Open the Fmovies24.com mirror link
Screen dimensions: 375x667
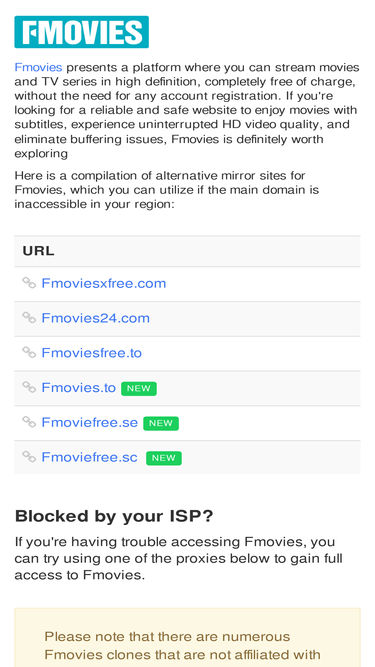click(95, 318)
